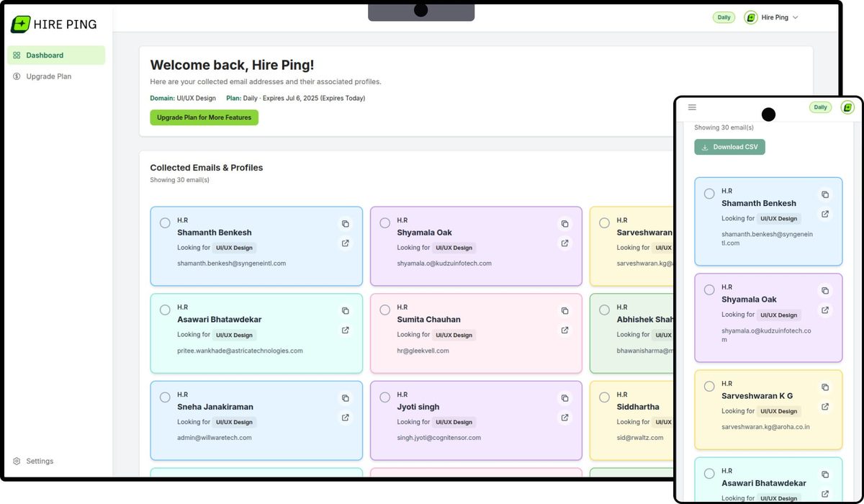Click Download CSV in mobile view
864x504 pixels.
coord(729,147)
